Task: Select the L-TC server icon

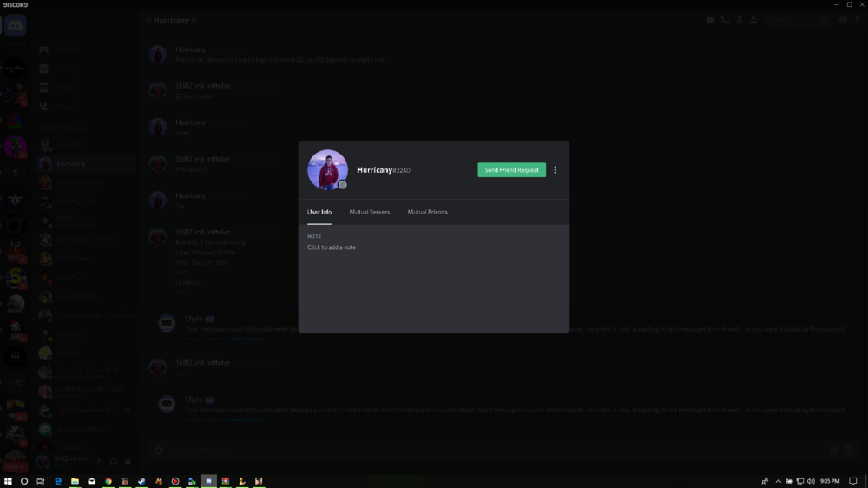Action: pyautogui.click(x=16, y=383)
